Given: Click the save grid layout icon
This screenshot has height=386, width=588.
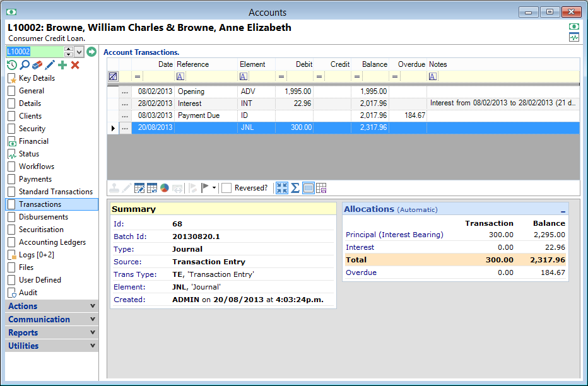Looking at the screenshot, I should point(321,188).
